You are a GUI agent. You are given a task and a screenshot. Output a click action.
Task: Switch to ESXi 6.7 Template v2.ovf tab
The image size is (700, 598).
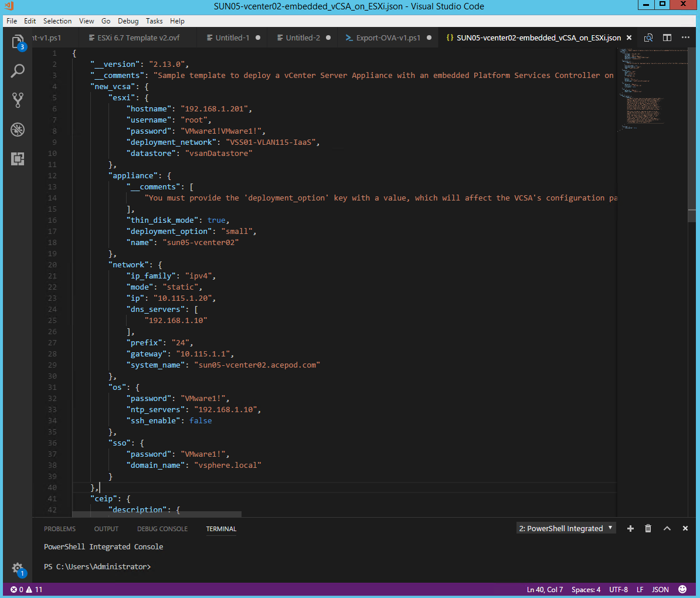pyautogui.click(x=138, y=38)
